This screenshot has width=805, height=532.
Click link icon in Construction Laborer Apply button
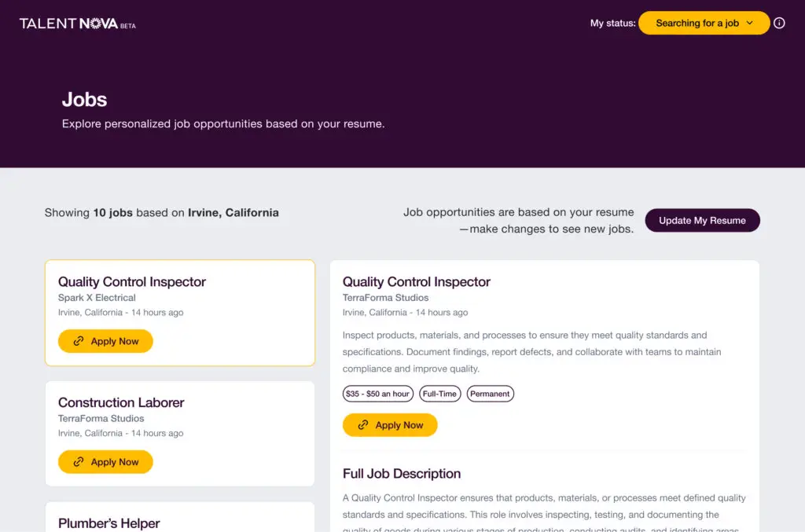click(79, 462)
